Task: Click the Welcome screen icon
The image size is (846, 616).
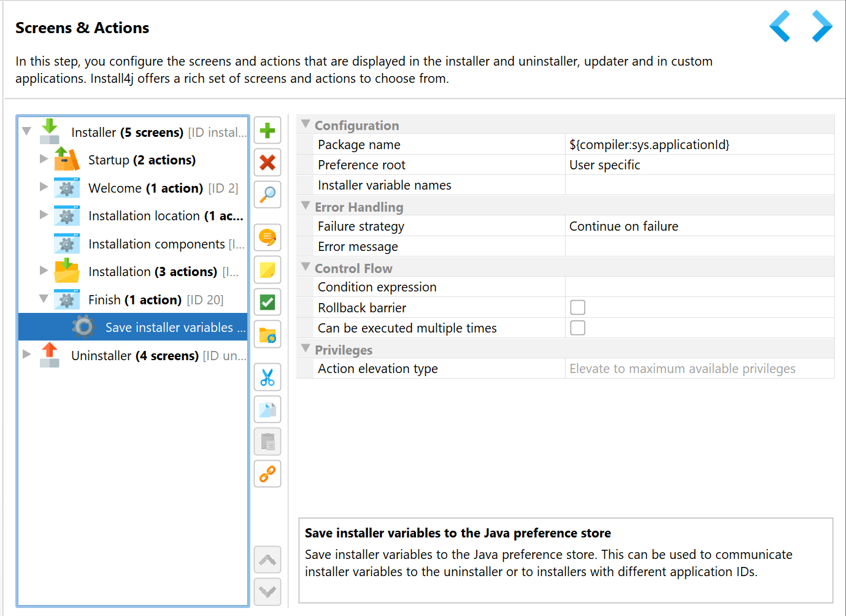Action: coord(66,188)
